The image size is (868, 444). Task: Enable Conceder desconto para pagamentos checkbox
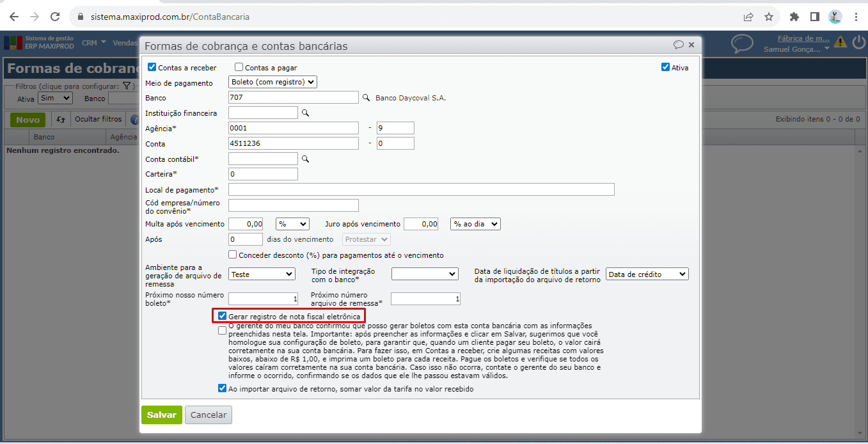coord(233,255)
